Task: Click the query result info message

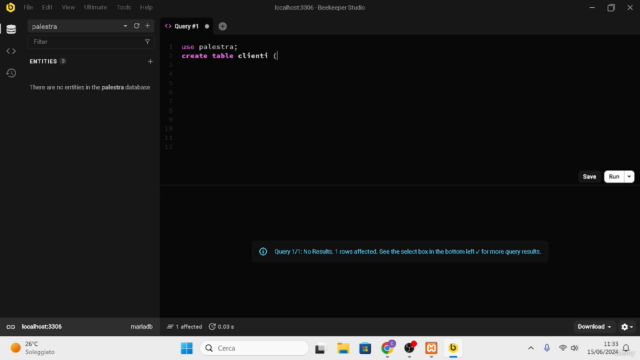Action: (x=400, y=251)
